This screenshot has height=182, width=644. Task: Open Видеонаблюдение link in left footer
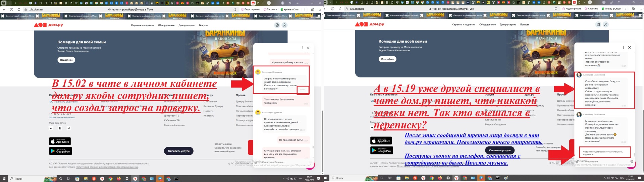174,125
